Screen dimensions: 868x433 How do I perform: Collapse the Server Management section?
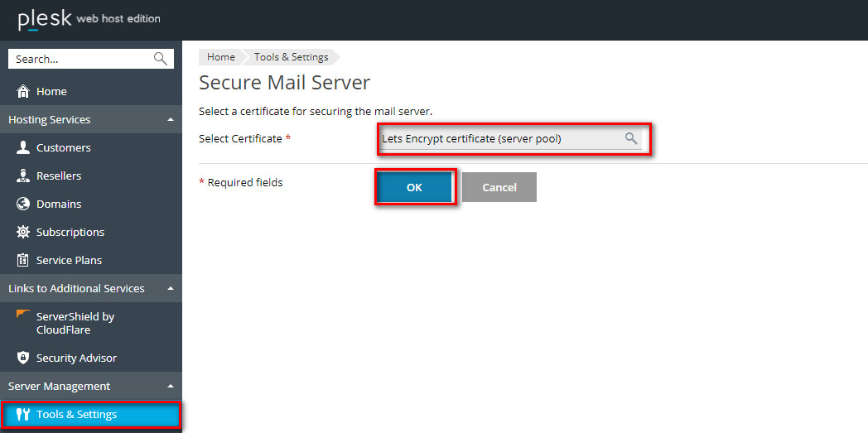point(171,386)
